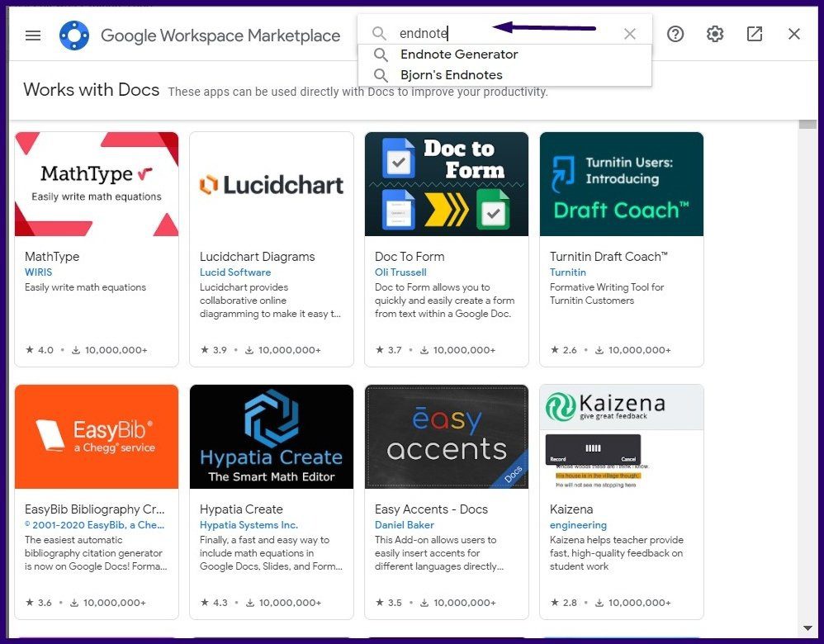Click the engineering developer link under Kaizena
This screenshot has height=644, width=824.
click(578, 525)
